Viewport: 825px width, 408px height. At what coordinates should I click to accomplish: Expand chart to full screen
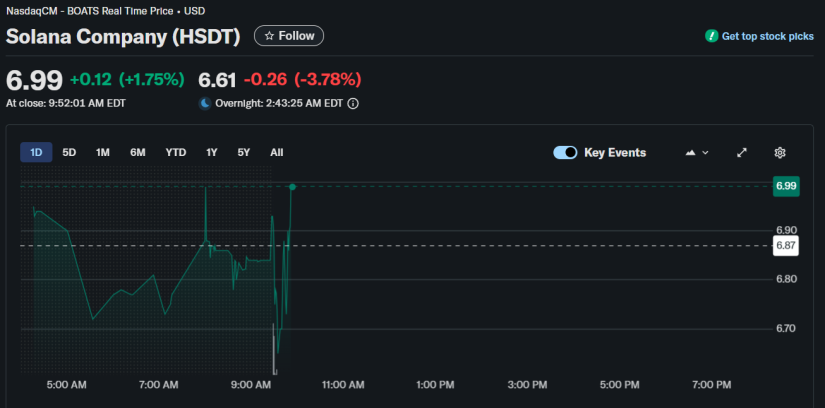click(742, 153)
